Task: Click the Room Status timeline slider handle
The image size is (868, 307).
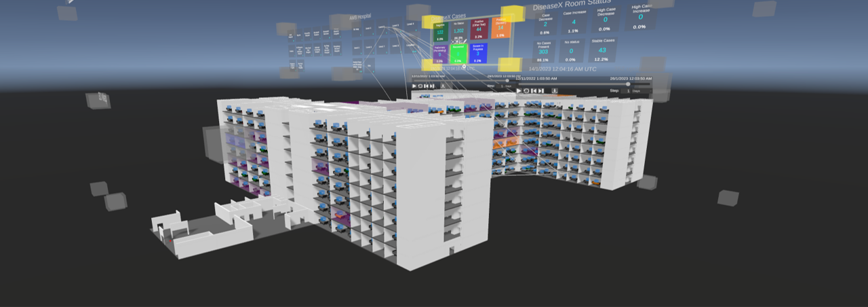Action: (628, 84)
